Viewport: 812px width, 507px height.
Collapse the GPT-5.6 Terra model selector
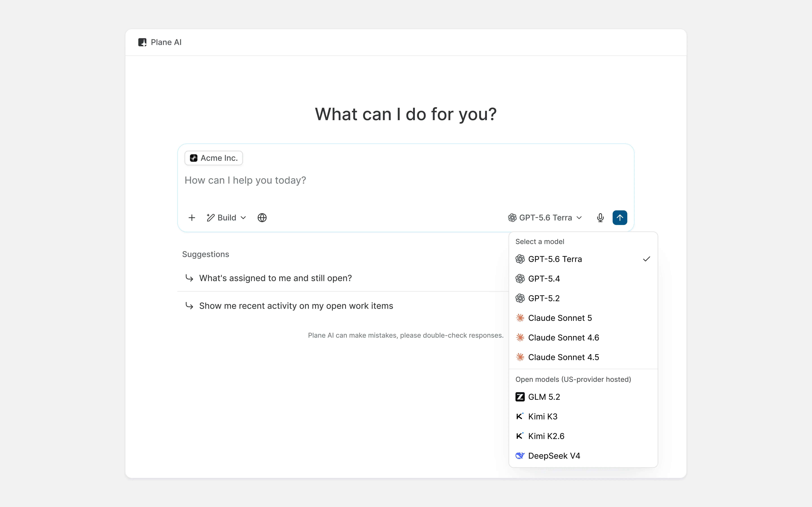coord(545,218)
